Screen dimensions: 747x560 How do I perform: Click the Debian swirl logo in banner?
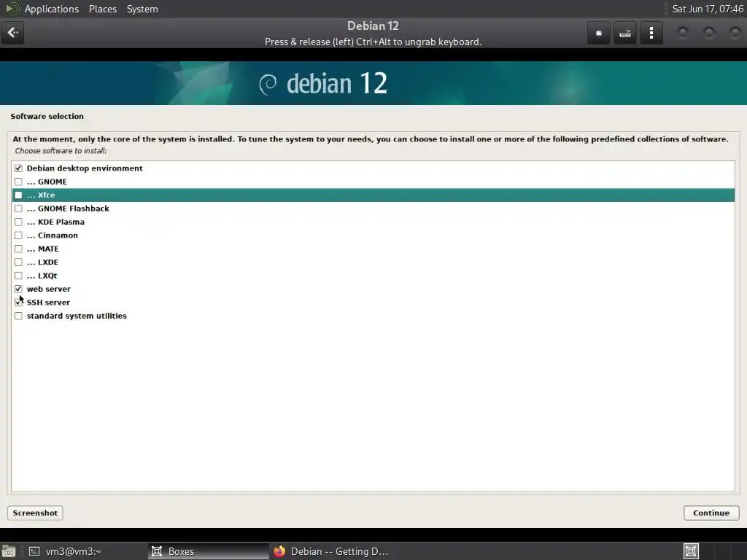click(x=268, y=85)
